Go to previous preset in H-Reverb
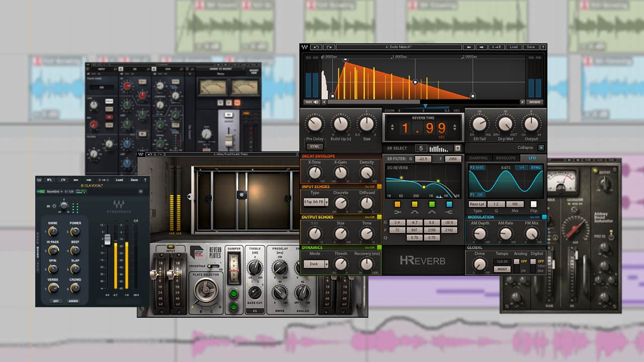The height and width of the screenshot is (362, 644). coord(468,47)
